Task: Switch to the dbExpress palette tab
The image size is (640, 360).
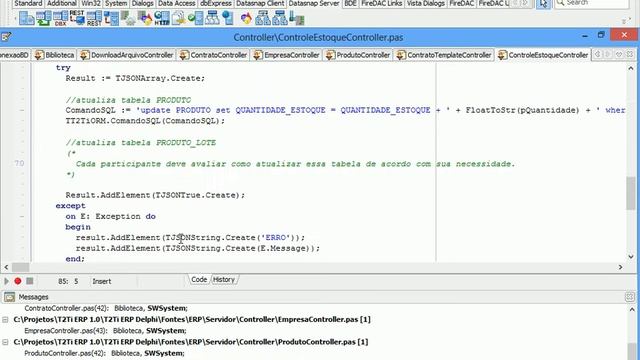Action: pyautogui.click(x=216, y=3)
